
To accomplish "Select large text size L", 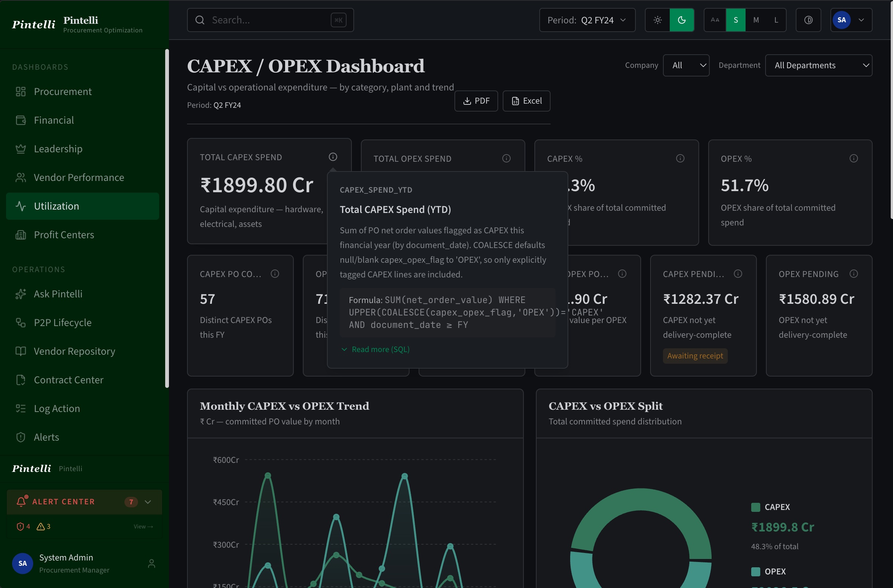I will point(776,20).
